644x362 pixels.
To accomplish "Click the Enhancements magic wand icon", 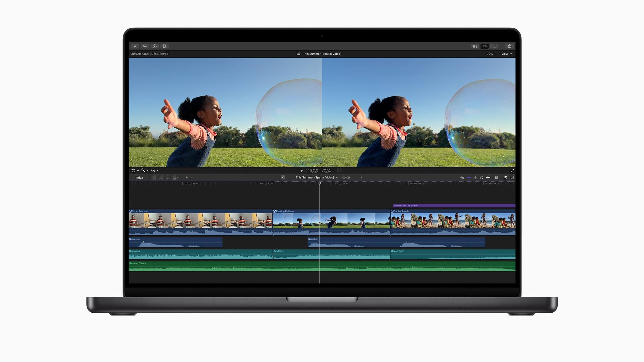I will (x=143, y=171).
